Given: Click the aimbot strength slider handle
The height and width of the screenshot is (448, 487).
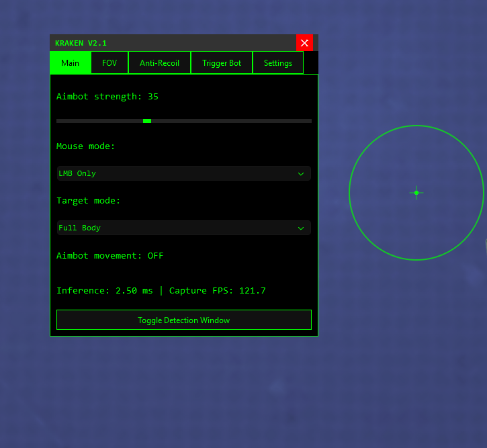Looking at the screenshot, I should [147, 121].
